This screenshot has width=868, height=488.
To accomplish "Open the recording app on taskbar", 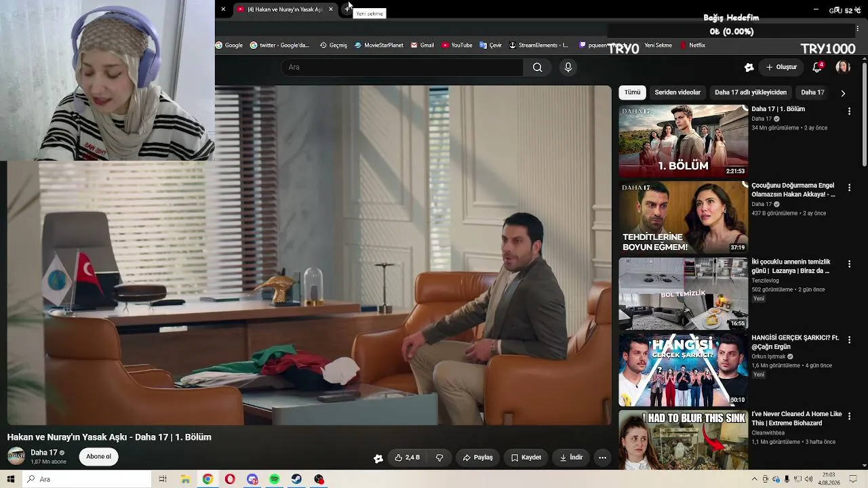I will click(x=319, y=479).
